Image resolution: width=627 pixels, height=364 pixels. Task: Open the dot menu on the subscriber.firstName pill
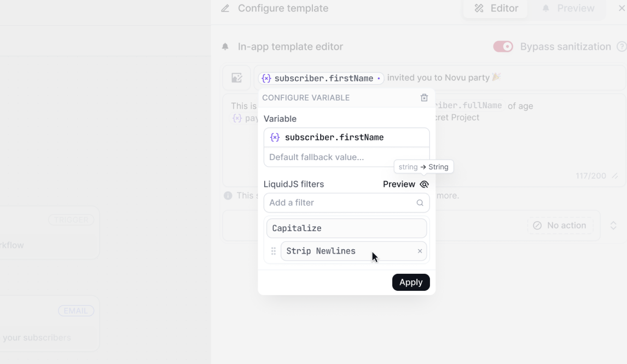pyautogui.click(x=378, y=78)
